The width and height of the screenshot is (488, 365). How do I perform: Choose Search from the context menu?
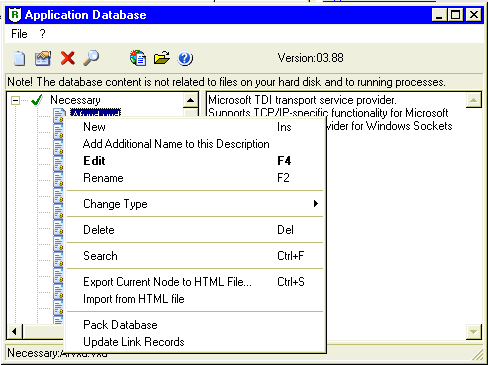pyautogui.click(x=196, y=256)
